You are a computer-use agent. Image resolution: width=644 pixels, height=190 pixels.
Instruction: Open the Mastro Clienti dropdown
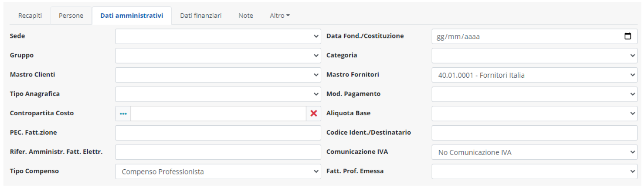pos(218,75)
